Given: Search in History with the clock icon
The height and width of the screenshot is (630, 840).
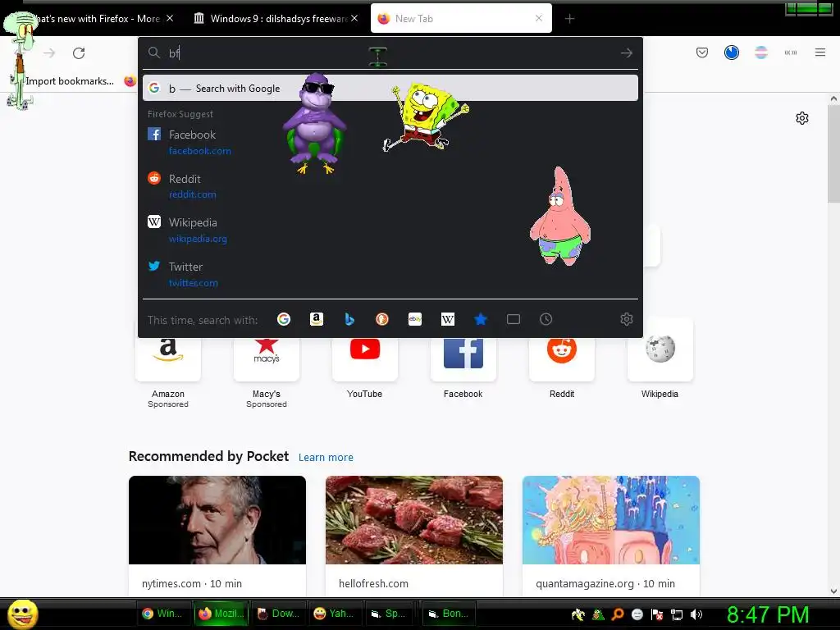Looking at the screenshot, I should pos(546,319).
